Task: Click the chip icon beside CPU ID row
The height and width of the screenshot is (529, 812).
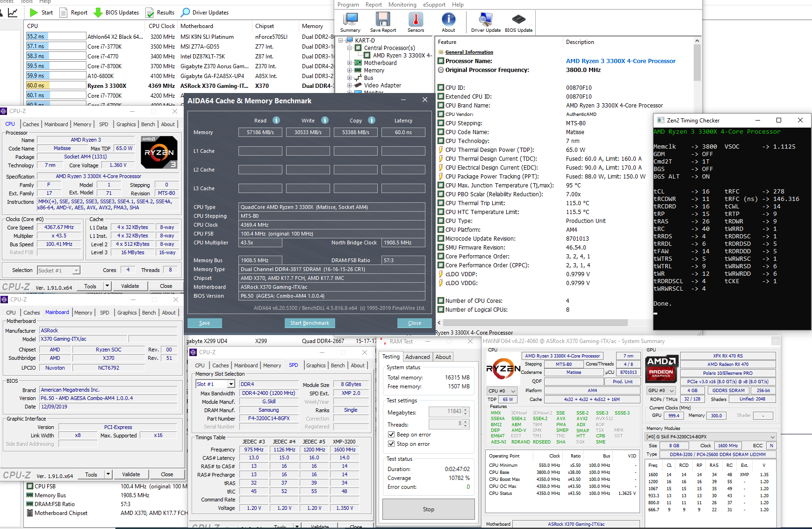Action: tap(441, 88)
